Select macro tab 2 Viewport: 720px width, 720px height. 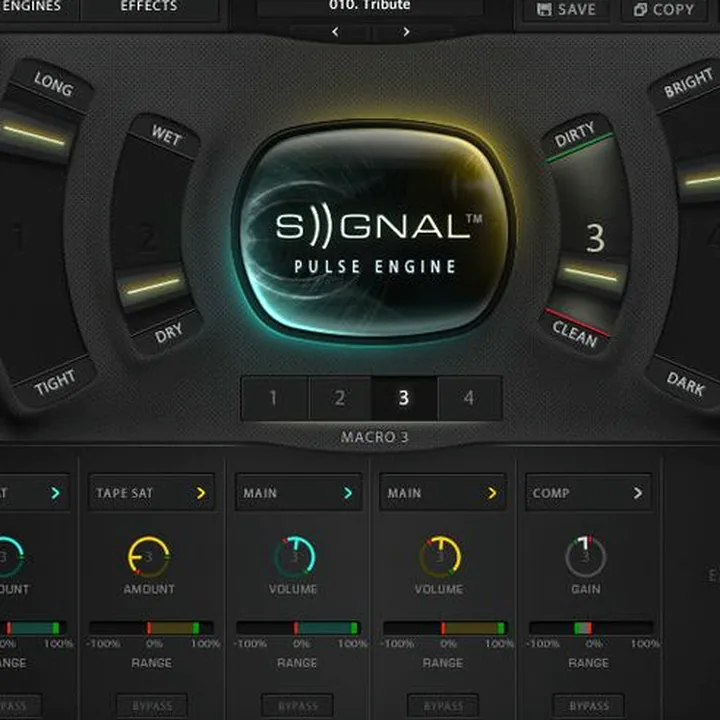coord(340,398)
